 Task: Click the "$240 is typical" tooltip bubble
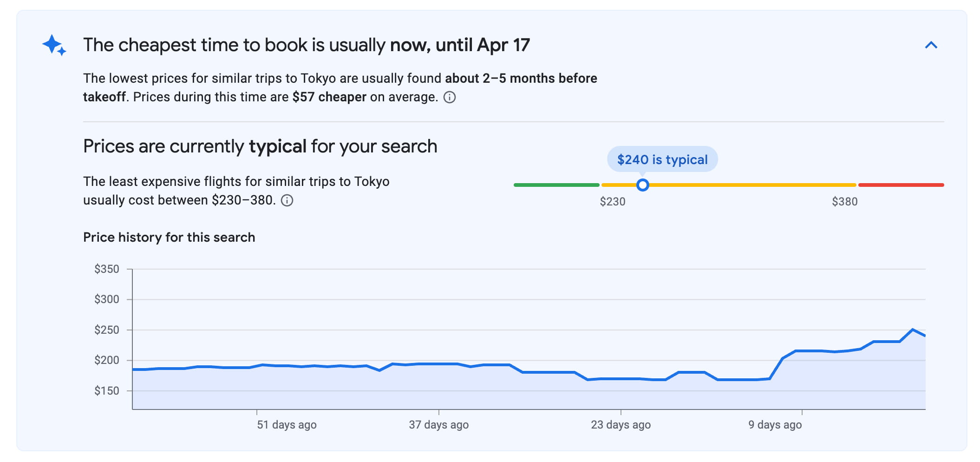(x=662, y=159)
